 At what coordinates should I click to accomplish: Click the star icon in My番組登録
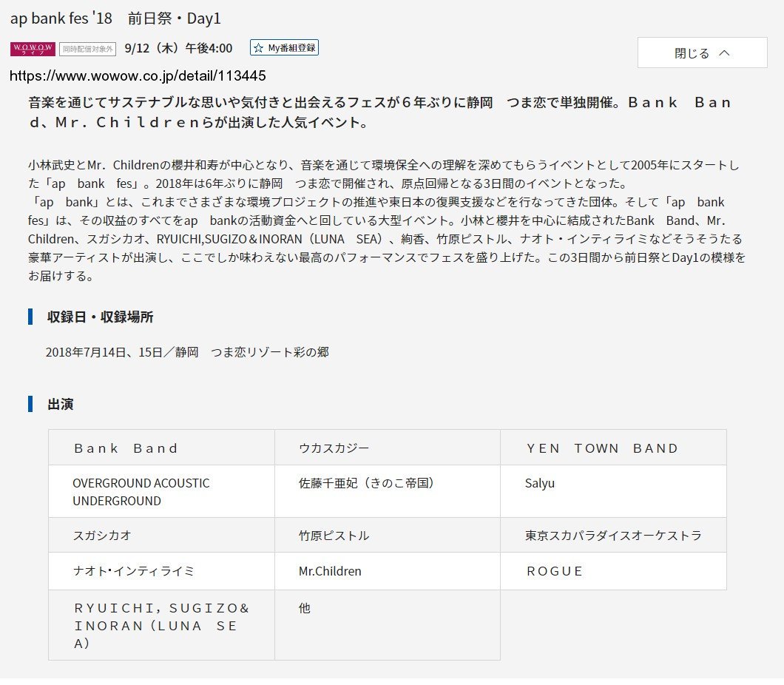258,48
